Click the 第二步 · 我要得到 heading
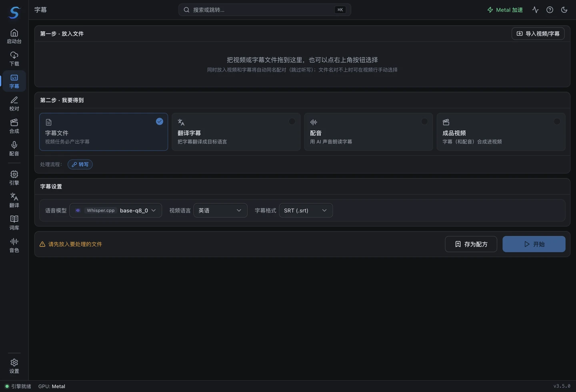The image size is (576, 392). click(x=62, y=100)
